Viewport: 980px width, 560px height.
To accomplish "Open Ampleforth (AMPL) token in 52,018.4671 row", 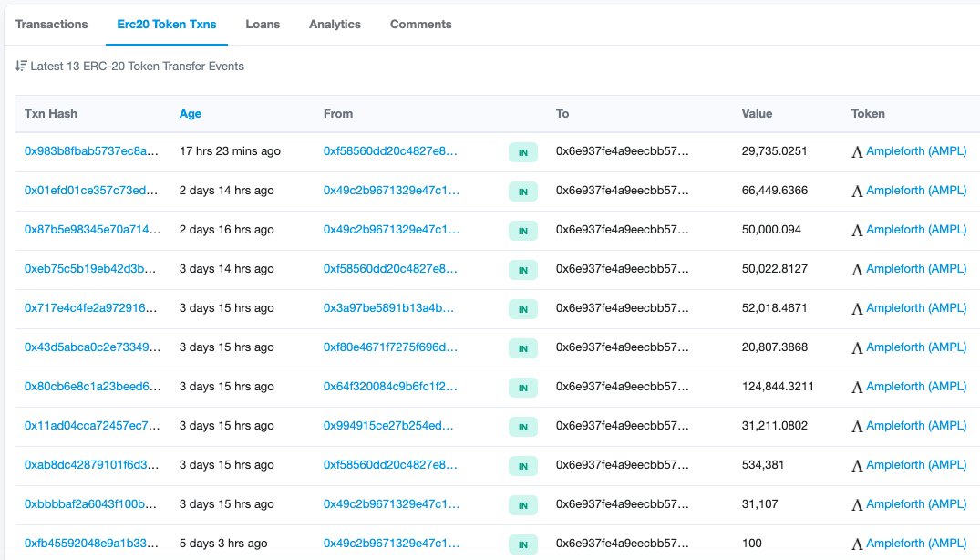I will point(916,308).
